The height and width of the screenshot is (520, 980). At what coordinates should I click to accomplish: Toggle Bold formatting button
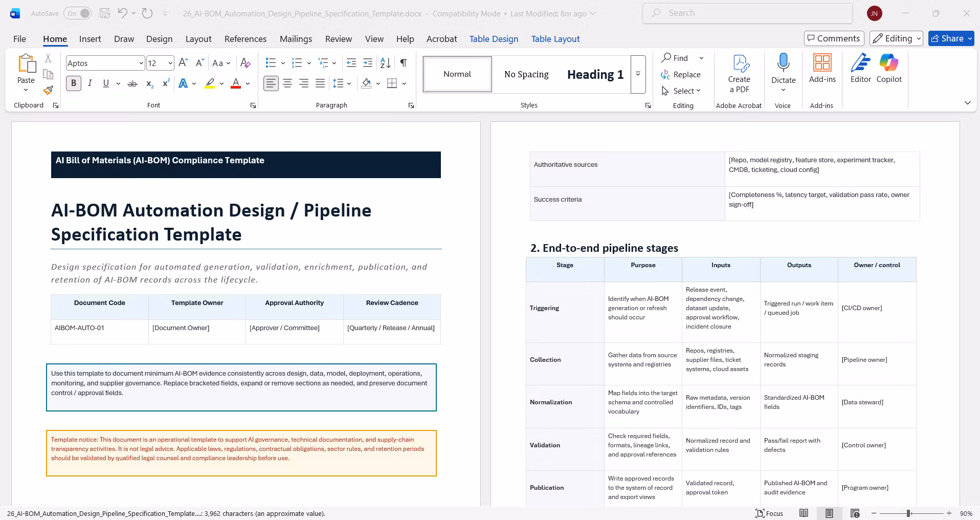tap(74, 83)
